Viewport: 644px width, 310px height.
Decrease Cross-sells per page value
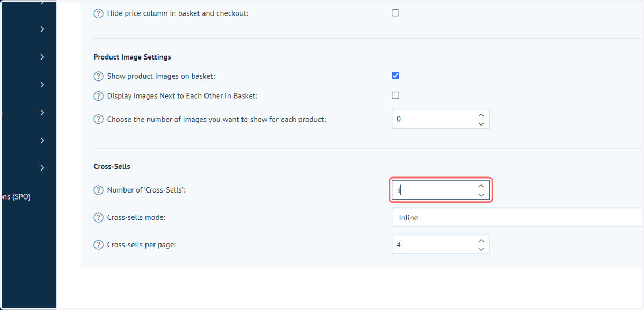coord(481,249)
